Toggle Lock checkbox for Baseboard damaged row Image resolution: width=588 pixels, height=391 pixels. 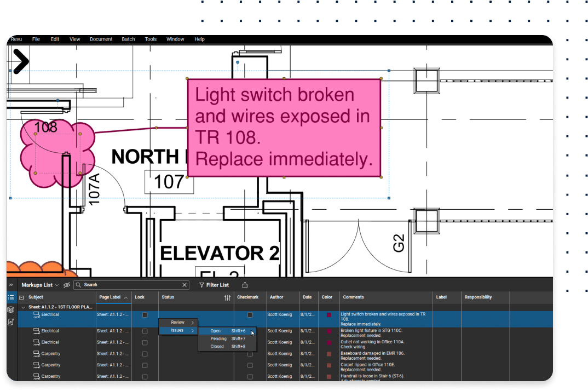[x=145, y=354]
